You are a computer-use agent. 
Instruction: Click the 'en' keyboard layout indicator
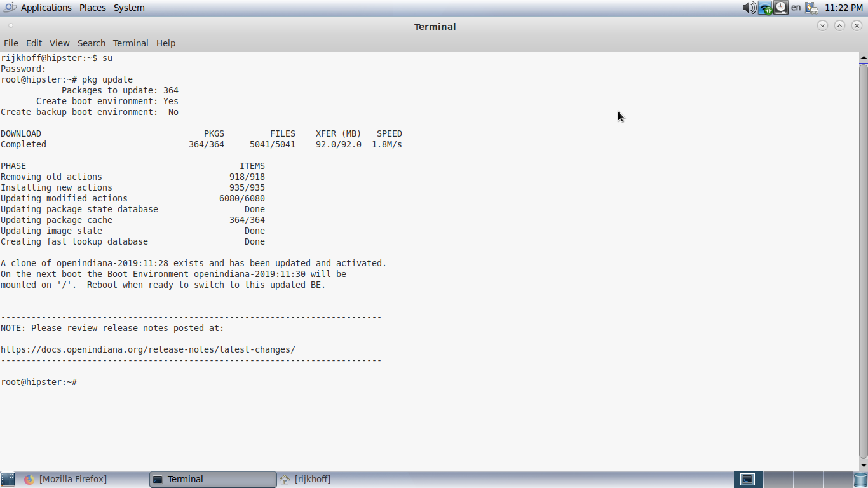pos(796,8)
